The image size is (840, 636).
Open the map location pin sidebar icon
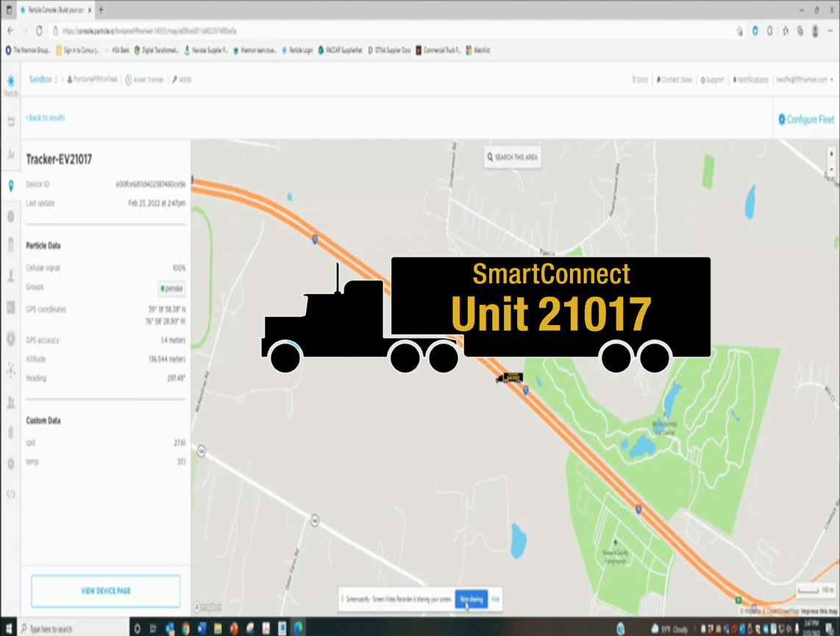11,186
